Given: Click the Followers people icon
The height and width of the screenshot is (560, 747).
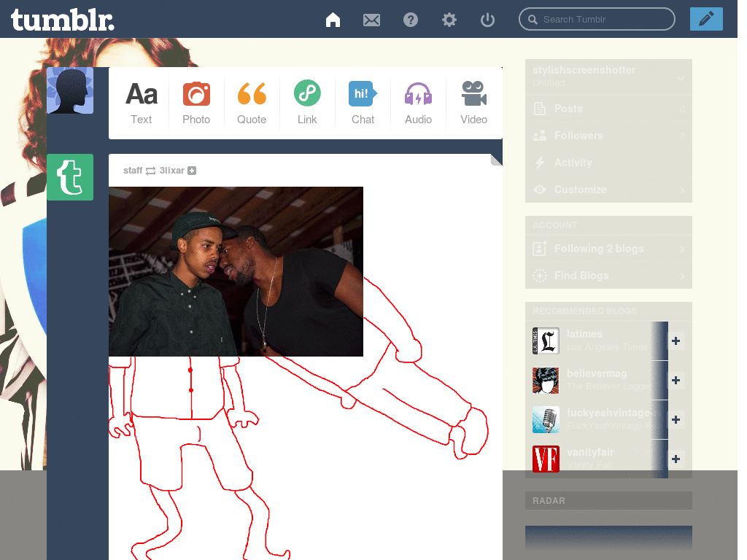Looking at the screenshot, I should 540,136.
